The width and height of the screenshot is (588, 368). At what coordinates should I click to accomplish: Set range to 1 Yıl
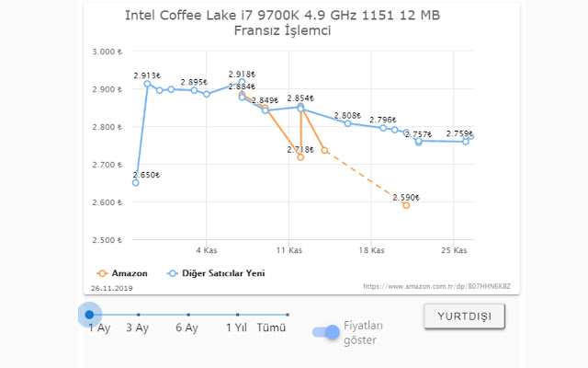235,315
